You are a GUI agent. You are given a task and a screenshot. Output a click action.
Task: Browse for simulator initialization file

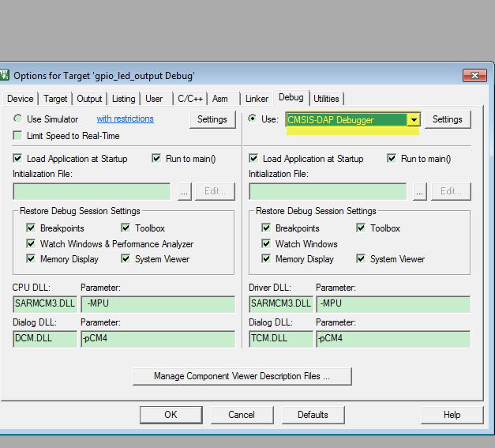tap(185, 191)
